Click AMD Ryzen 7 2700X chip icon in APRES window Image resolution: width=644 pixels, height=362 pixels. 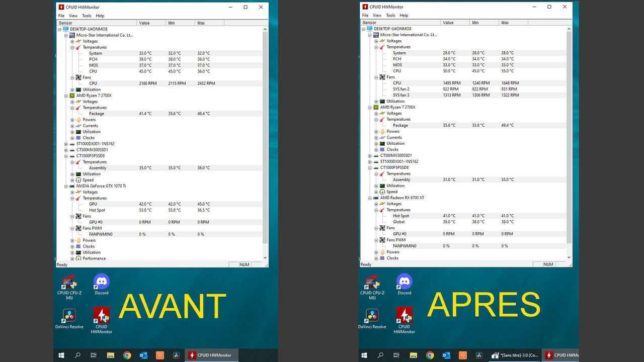tap(376, 107)
